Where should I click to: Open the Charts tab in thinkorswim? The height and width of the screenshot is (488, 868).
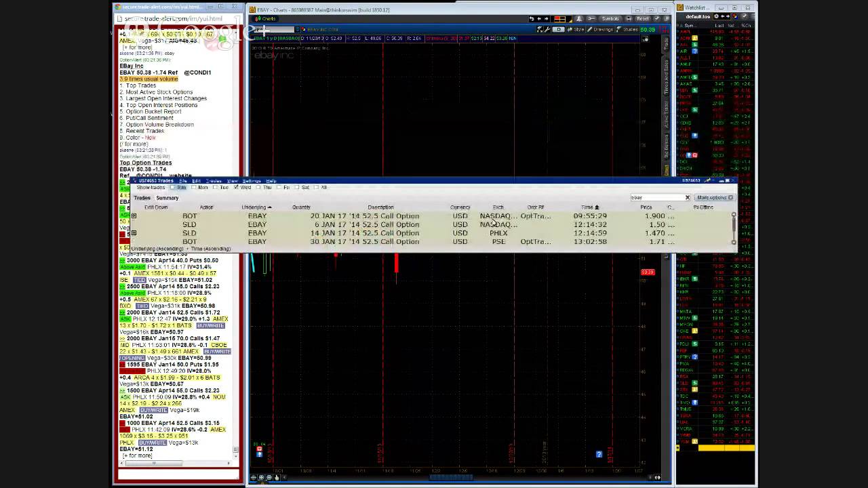(x=266, y=19)
